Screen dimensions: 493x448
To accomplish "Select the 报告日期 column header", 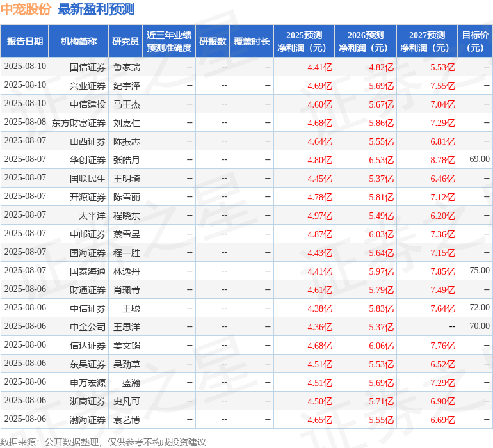I will coord(25,41).
